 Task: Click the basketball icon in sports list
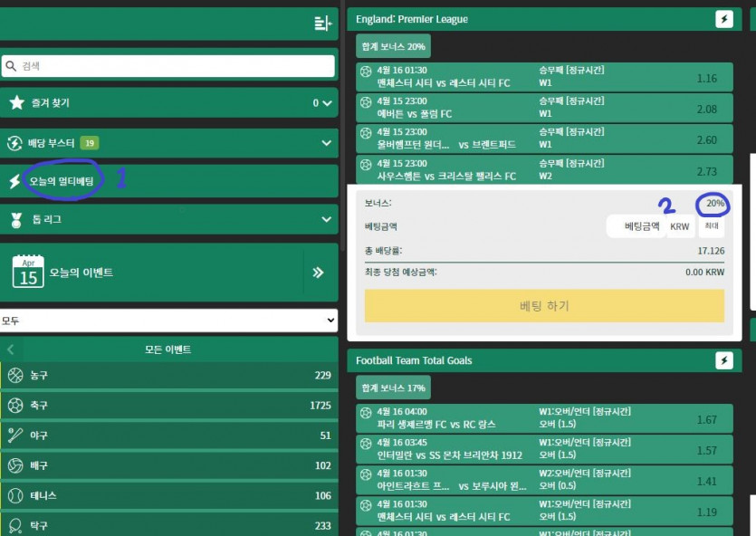(15, 375)
